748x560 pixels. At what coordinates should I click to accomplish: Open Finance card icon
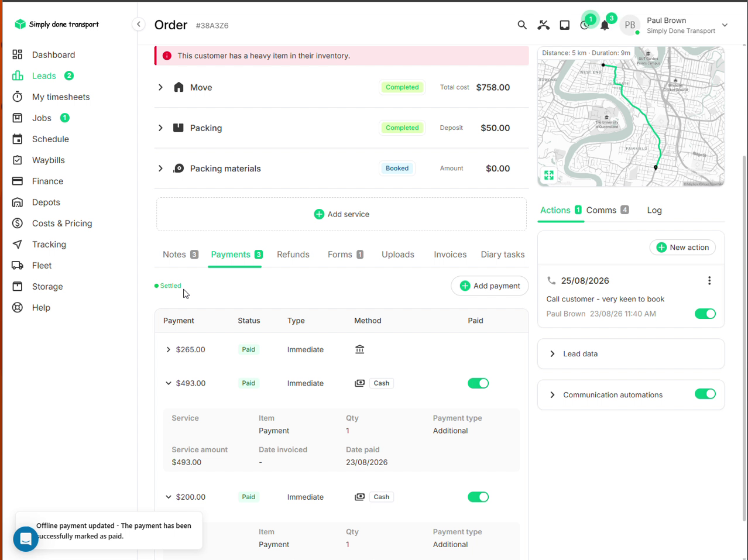pyautogui.click(x=18, y=181)
